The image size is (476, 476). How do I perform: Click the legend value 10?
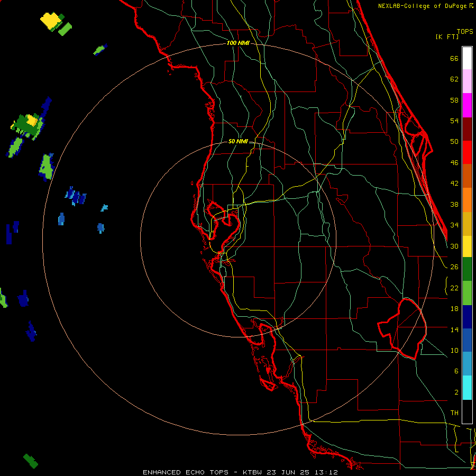point(454,350)
